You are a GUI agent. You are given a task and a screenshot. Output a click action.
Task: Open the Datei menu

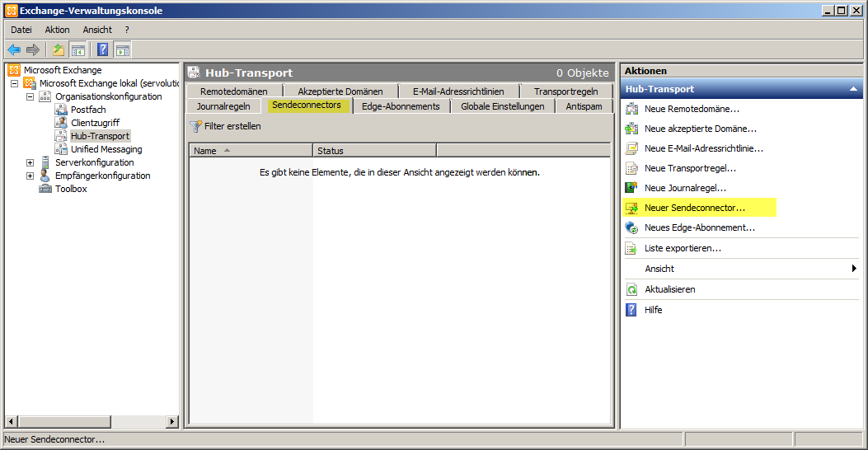point(21,30)
